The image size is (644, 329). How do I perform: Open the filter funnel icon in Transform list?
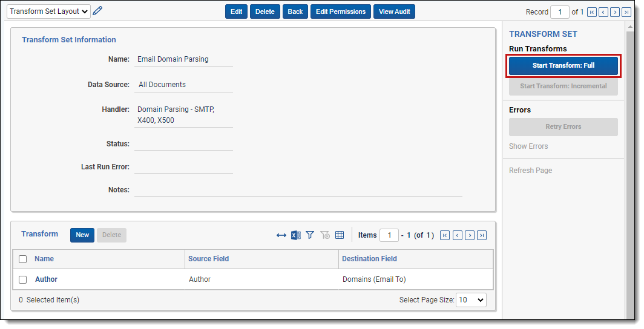tap(310, 235)
